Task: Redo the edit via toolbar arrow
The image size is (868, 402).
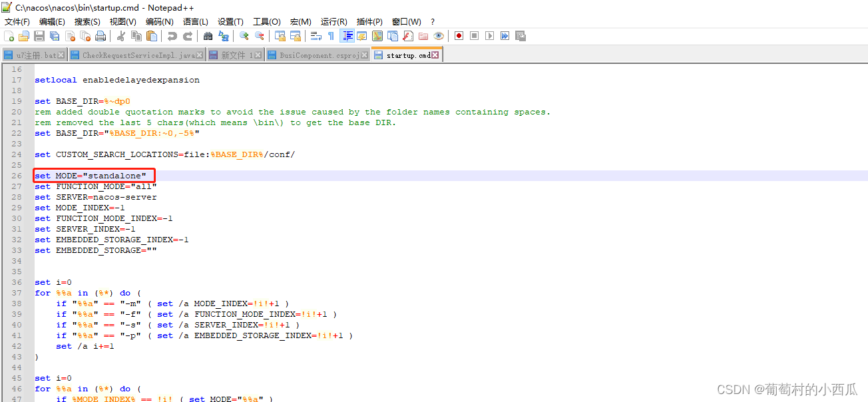Action: pos(188,36)
